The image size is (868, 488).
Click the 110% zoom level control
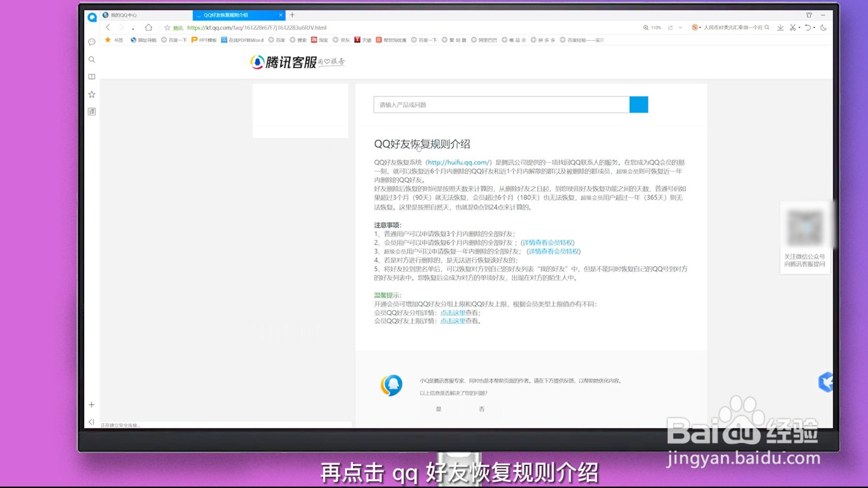(656, 27)
